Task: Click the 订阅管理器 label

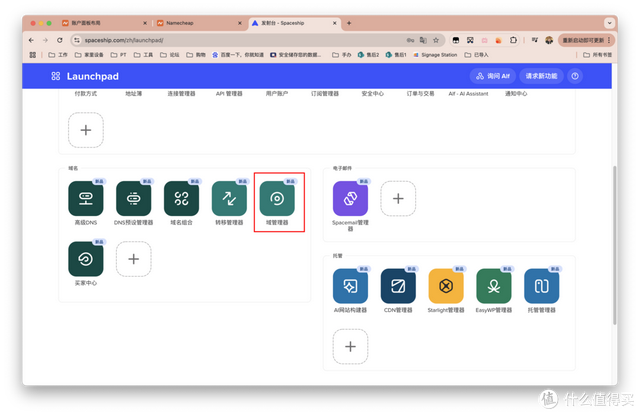Action: click(325, 93)
